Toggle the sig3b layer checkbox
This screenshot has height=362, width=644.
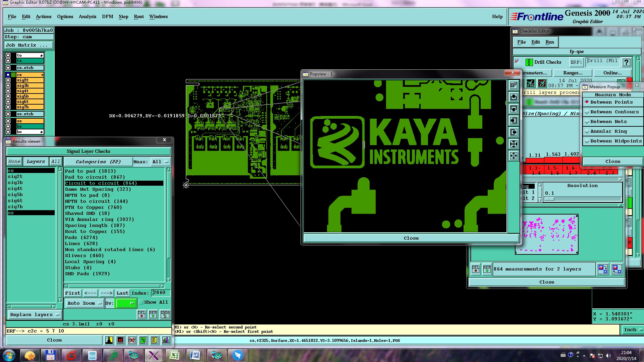coord(8,85)
